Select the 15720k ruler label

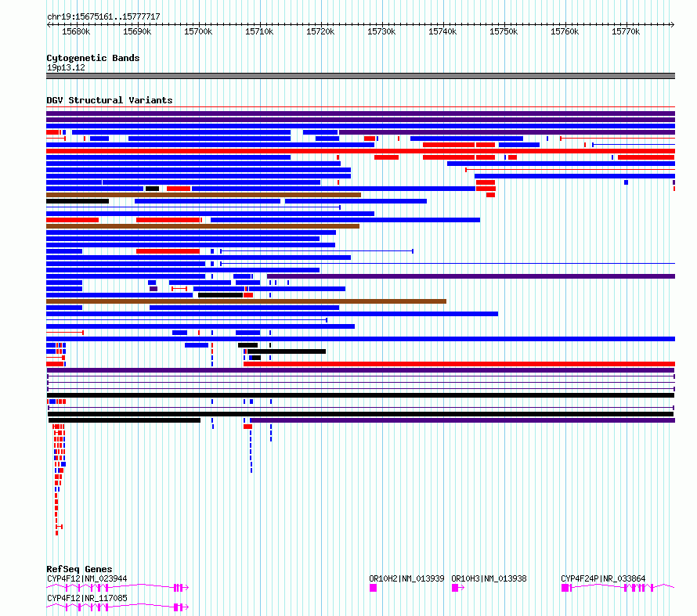pyautogui.click(x=320, y=31)
